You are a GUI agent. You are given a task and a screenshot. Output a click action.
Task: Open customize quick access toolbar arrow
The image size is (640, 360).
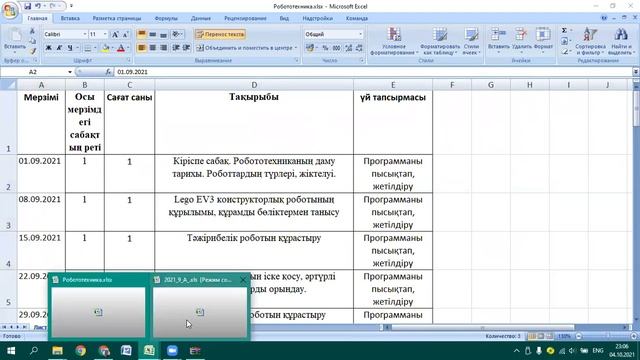point(71,6)
